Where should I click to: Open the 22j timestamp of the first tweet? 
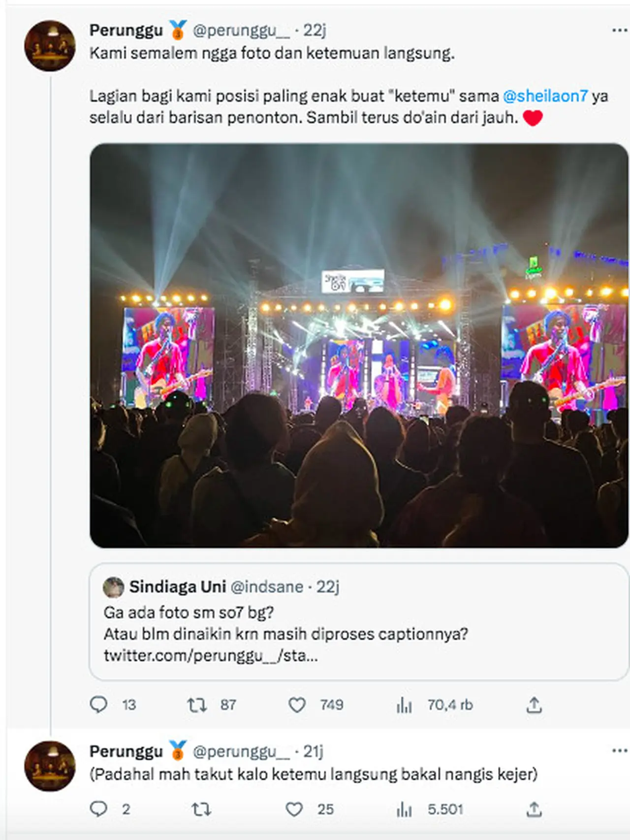point(315,31)
